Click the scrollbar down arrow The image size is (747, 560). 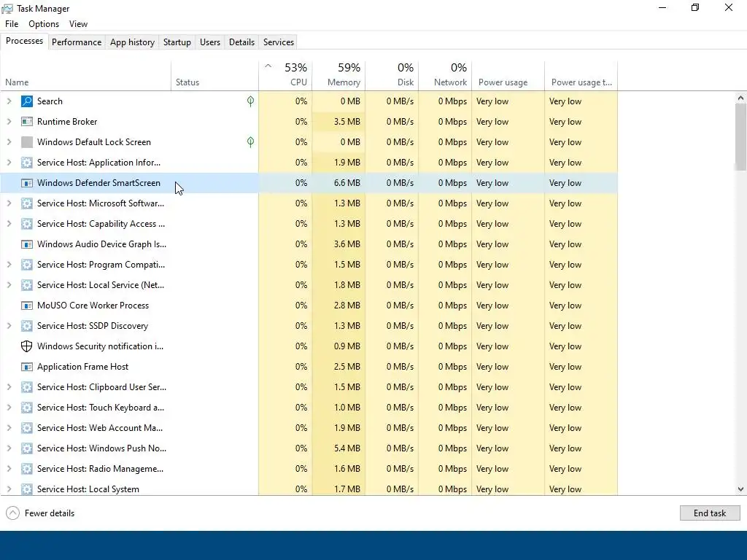[x=740, y=489]
